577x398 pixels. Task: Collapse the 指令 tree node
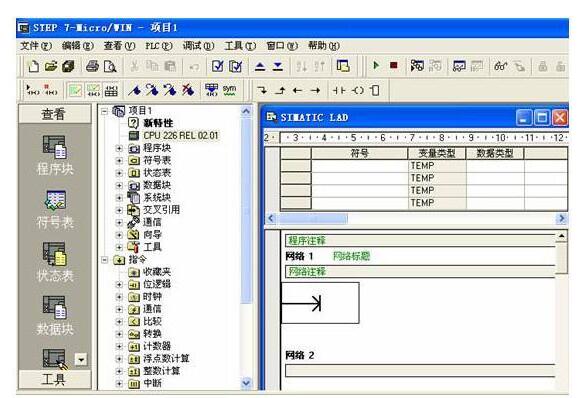pos(105,260)
